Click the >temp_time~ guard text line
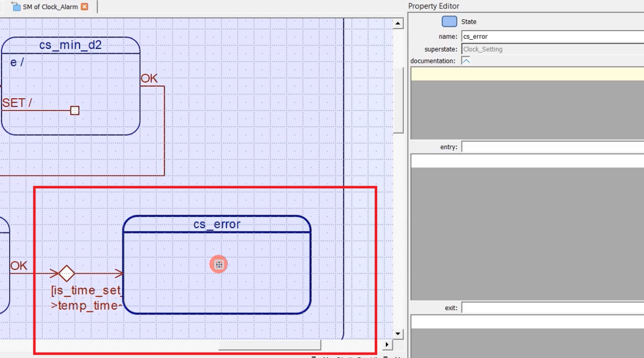The image size is (644, 358). pyautogui.click(x=87, y=306)
